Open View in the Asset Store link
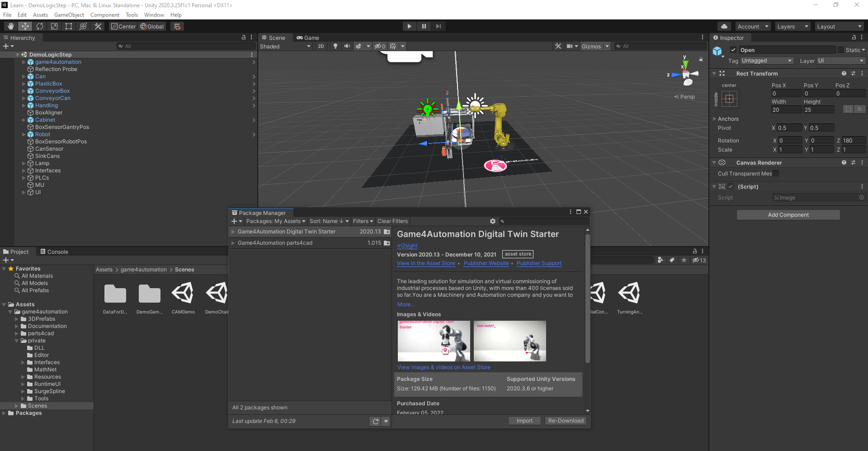Viewport: 868px width, 451px height. 426,263
